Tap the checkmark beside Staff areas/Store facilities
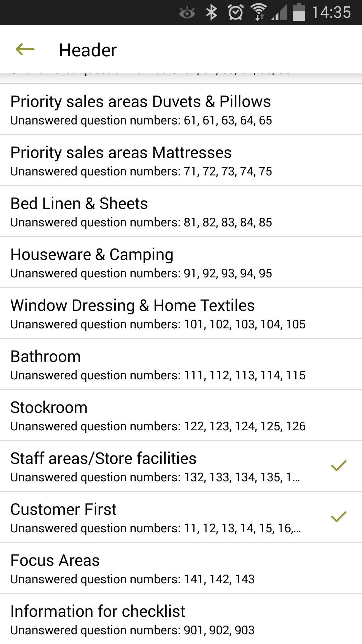The width and height of the screenshot is (362, 644). coord(338,466)
